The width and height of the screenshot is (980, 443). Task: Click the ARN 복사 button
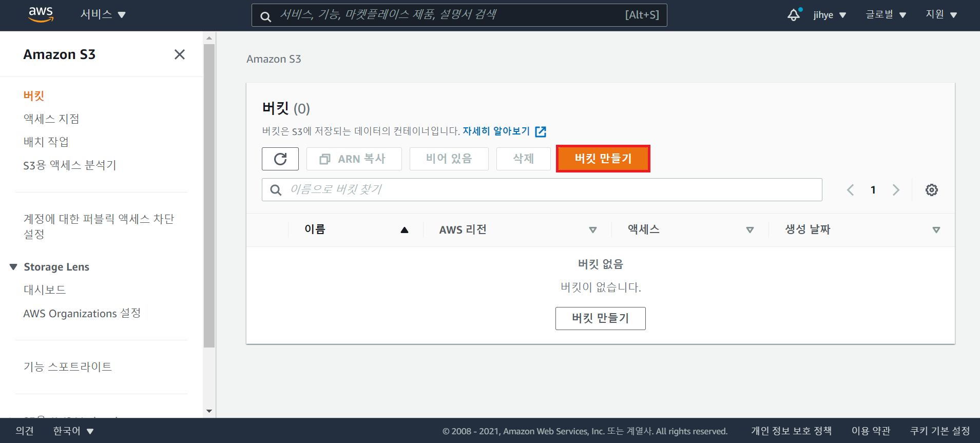354,159
